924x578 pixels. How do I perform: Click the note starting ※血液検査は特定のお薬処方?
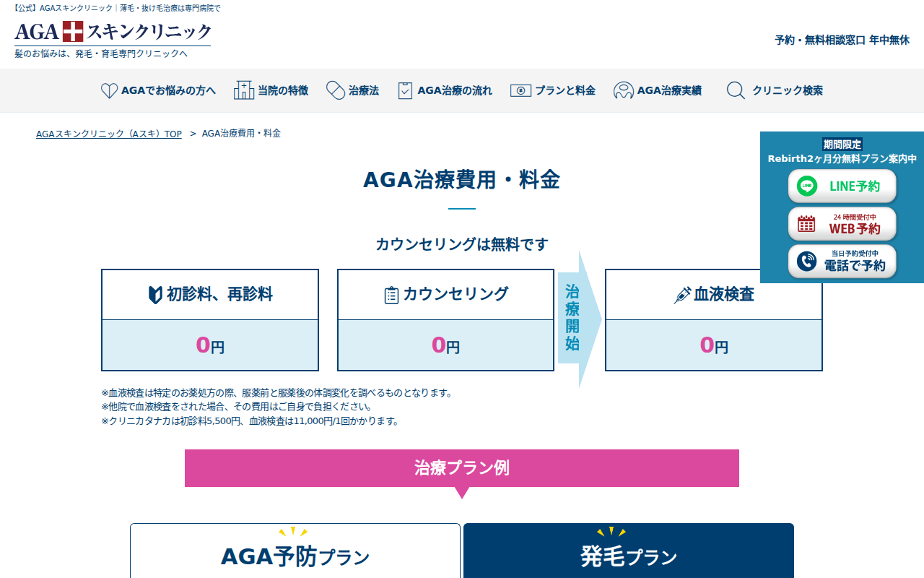point(277,393)
